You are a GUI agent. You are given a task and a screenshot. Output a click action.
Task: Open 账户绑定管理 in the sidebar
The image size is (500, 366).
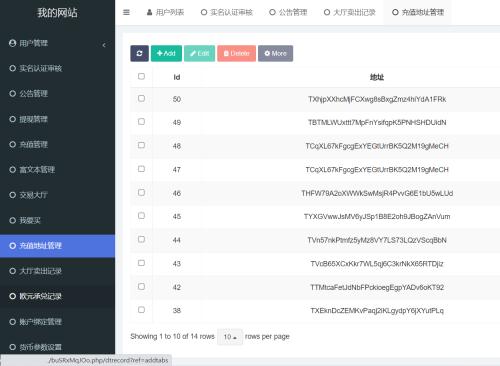57,322
